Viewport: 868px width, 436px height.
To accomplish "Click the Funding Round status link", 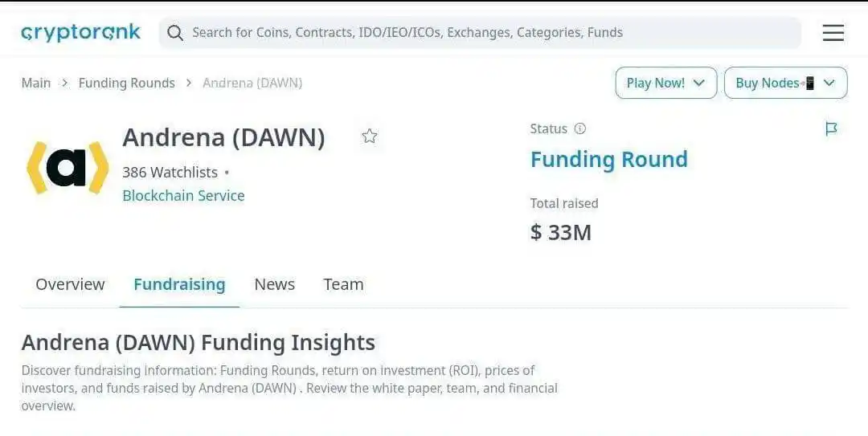I will [609, 159].
